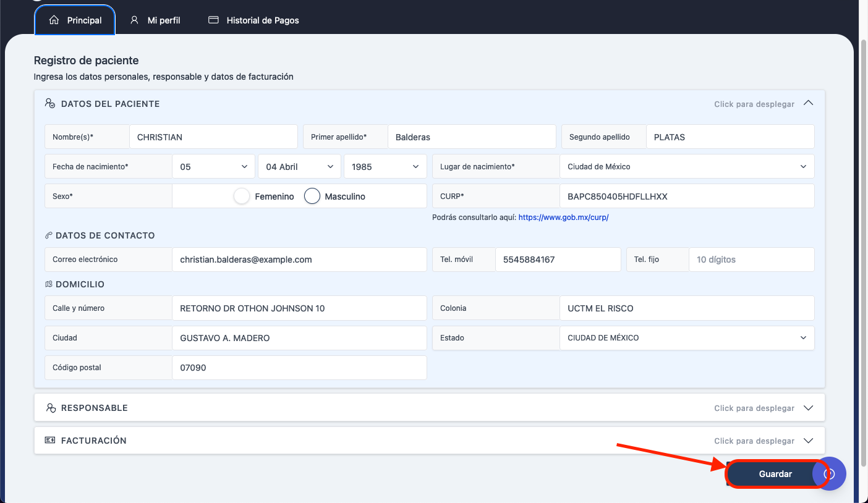
Task: Select the Masculino radio option
Action: [312, 197]
